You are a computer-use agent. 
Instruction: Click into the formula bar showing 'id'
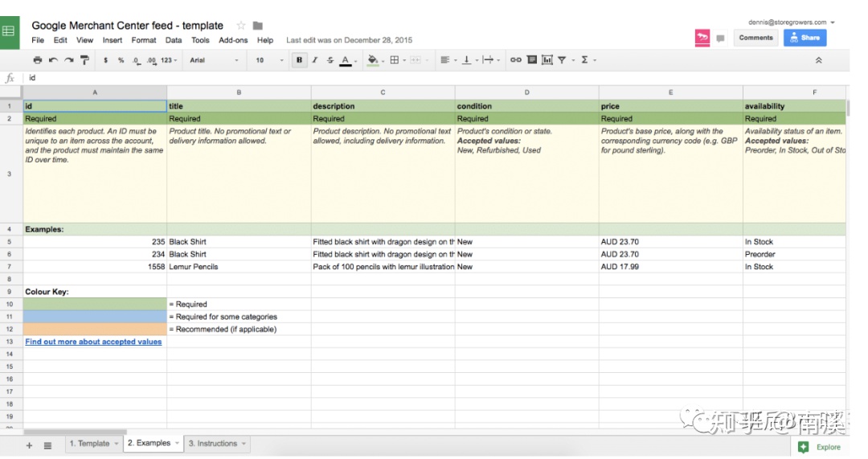tap(437, 77)
